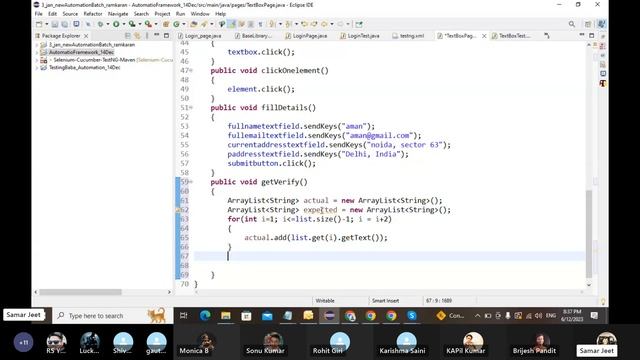Click the toolbar search magnifier icon
Image resolution: width=640 pixels, height=360 pixels.
(x=572, y=24)
